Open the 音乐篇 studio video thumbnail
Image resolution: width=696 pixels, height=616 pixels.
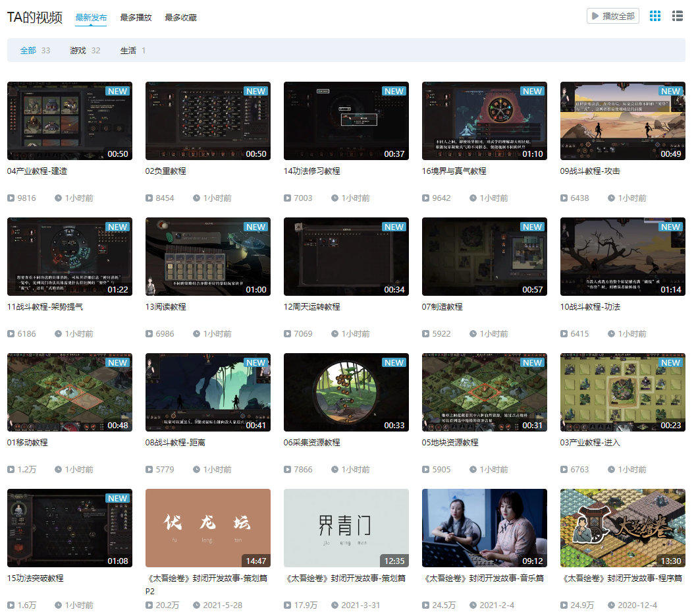click(484, 528)
